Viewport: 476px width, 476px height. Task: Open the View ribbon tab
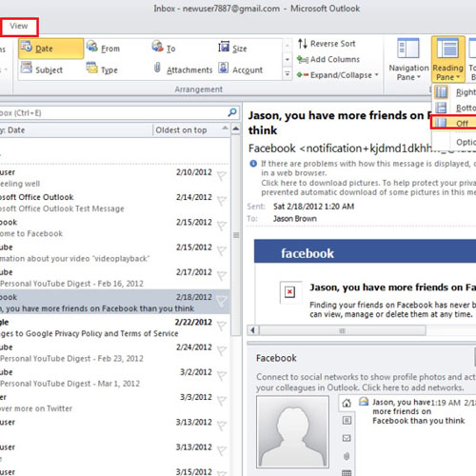click(19, 26)
